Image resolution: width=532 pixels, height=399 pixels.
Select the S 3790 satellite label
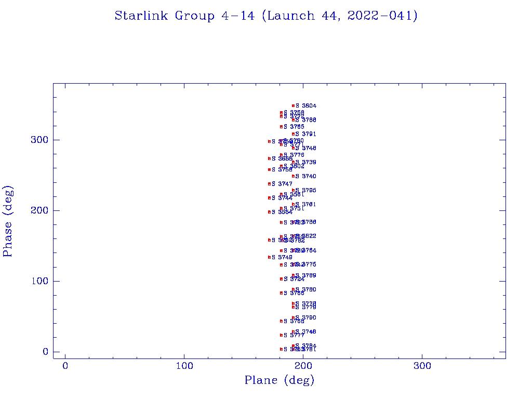point(305,317)
